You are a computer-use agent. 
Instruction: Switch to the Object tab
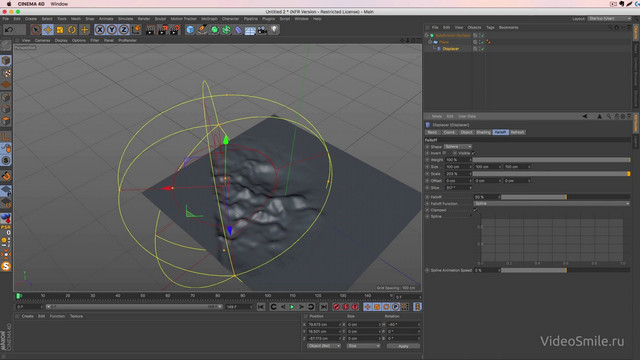click(x=466, y=132)
